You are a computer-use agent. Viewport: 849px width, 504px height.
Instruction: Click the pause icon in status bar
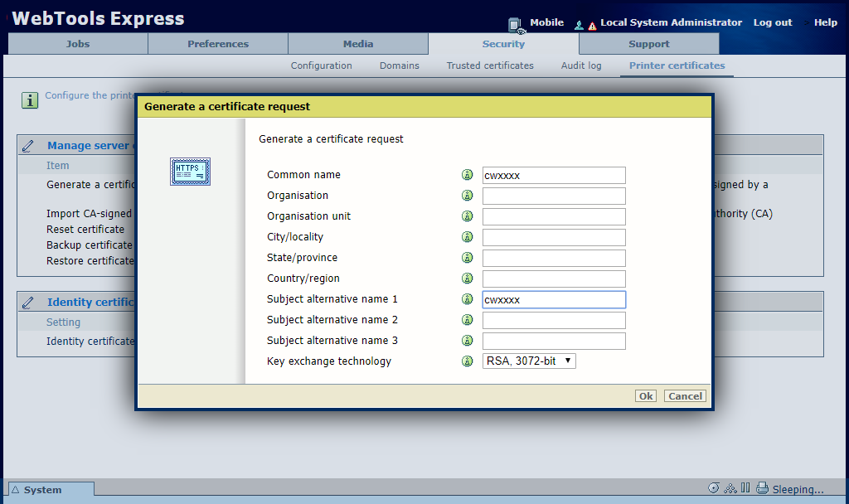pos(745,487)
